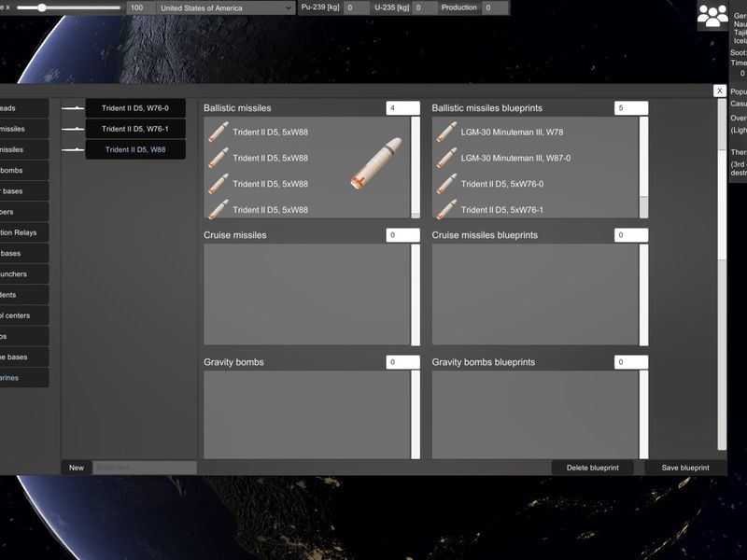Viewport: 747px width, 560px height.
Task: Click the Cruise missiles list scrollbar
Action: [x=416, y=295]
